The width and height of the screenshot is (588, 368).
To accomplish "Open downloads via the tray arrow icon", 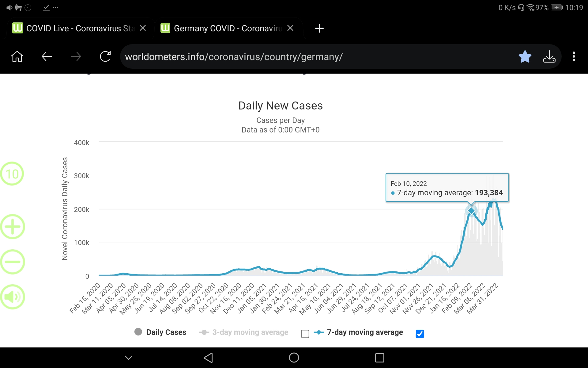I will 549,57.
